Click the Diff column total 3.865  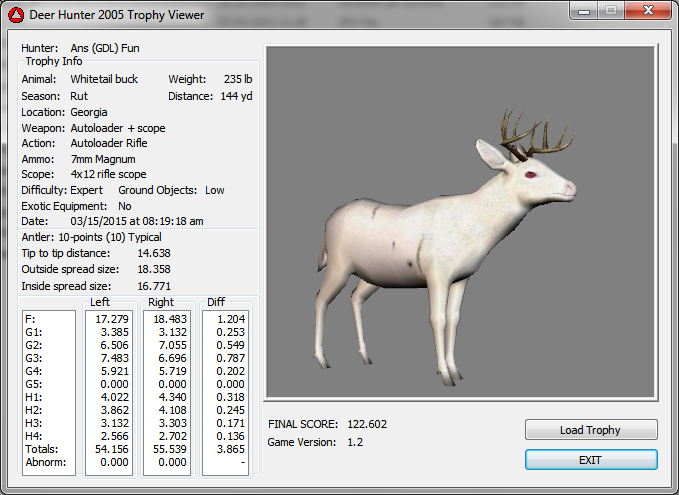[226, 450]
